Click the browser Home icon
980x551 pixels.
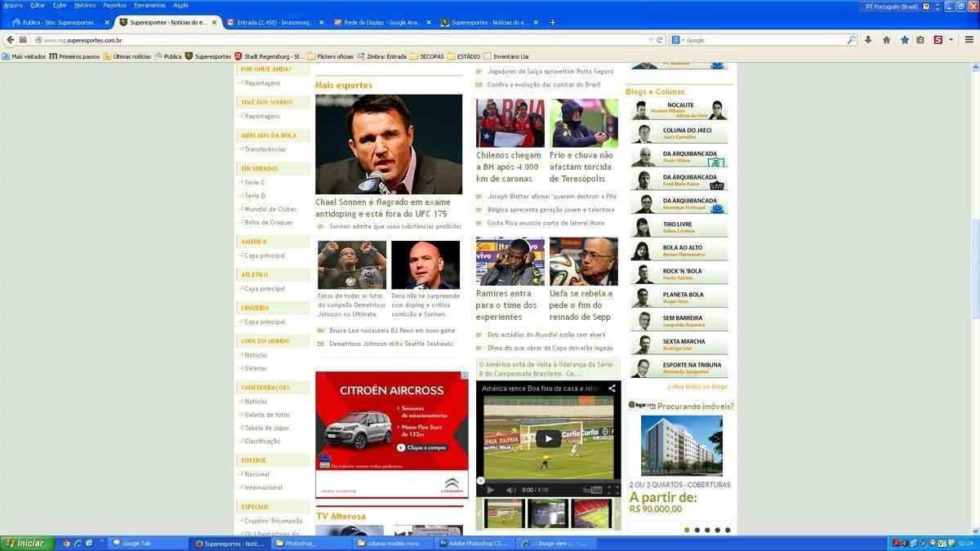pyautogui.click(x=886, y=40)
